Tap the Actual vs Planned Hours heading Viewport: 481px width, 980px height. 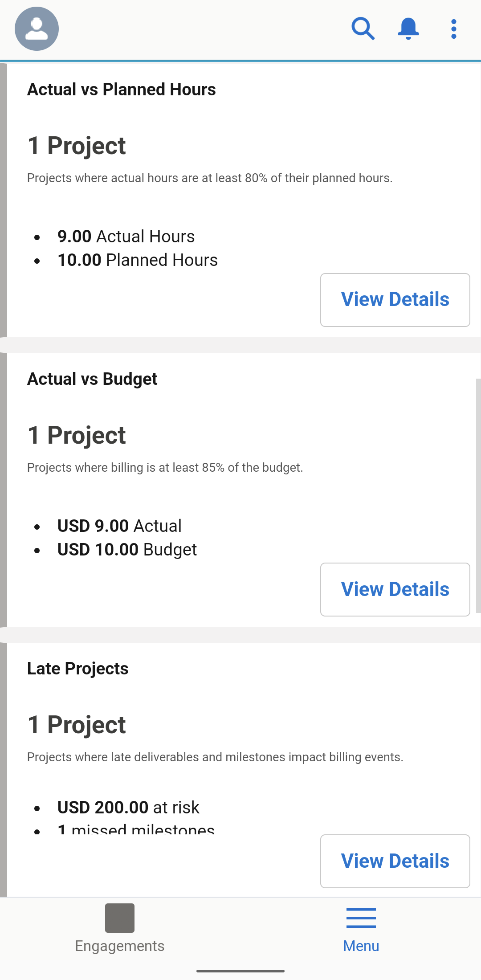coord(121,90)
